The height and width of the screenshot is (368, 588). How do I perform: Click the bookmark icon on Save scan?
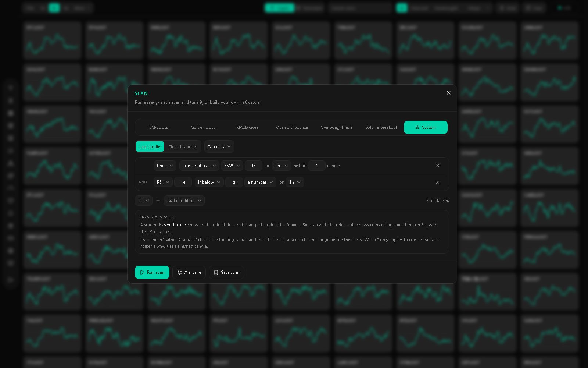tap(216, 272)
